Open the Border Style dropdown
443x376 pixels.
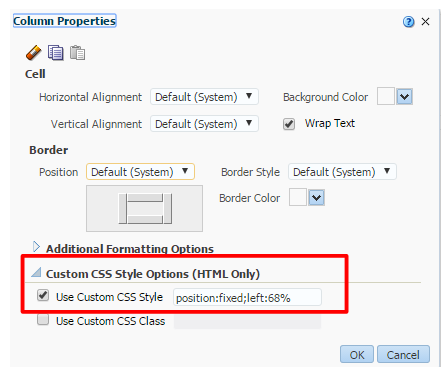click(342, 172)
